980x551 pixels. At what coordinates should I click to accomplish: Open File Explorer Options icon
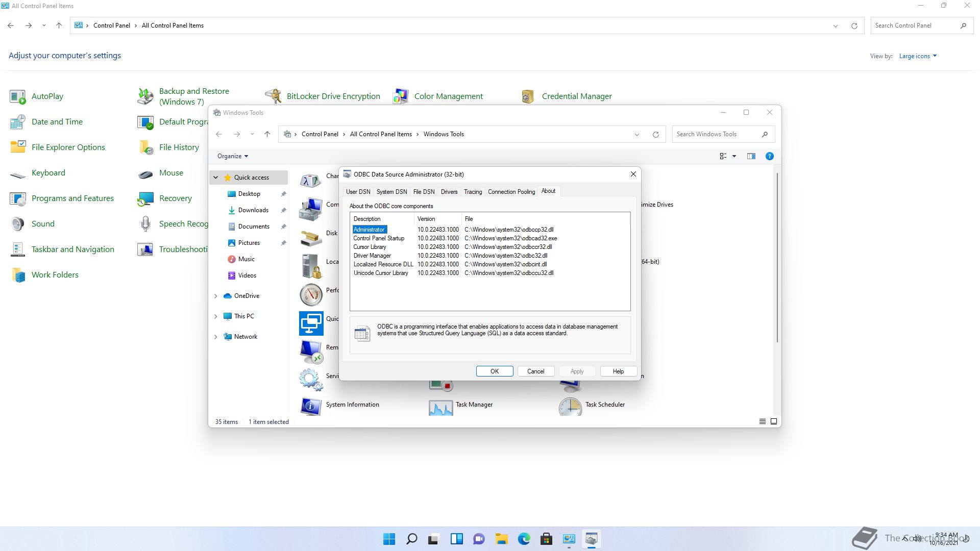click(18, 147)
